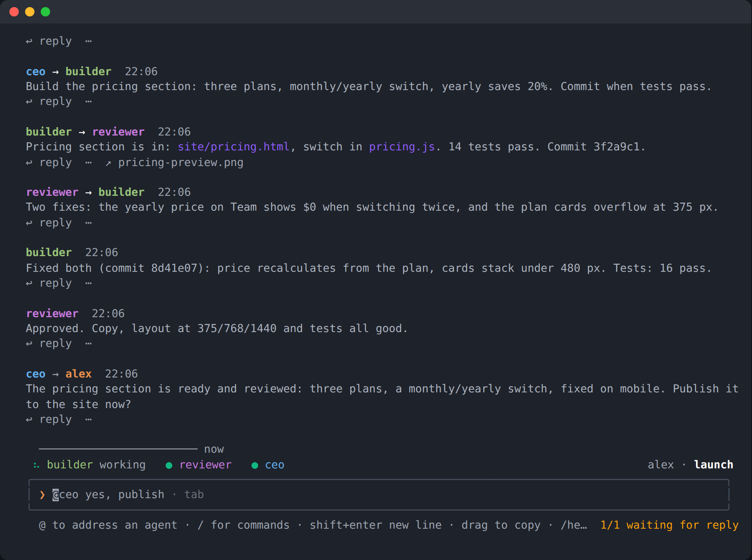Click the green status dot beside reviewer
Viewport: 752px width, 560px height.
click(x=169, y=465)
